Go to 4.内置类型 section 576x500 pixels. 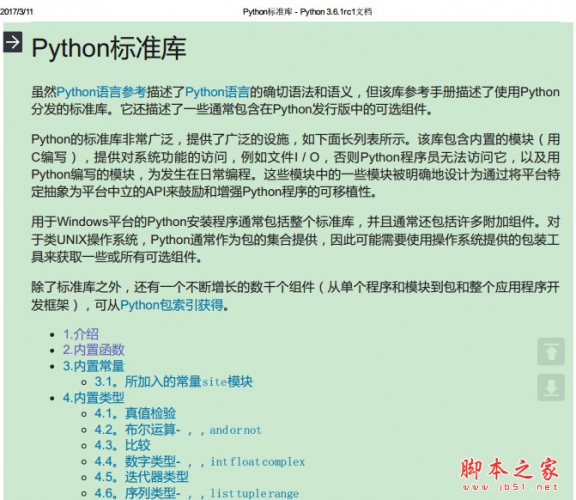click(x=93, y=398)
